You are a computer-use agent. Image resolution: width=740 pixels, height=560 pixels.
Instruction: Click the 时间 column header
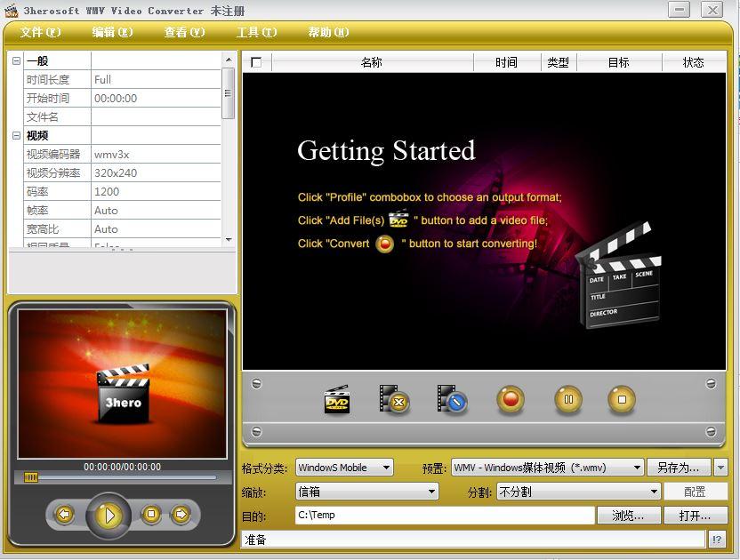pos(506,62)
